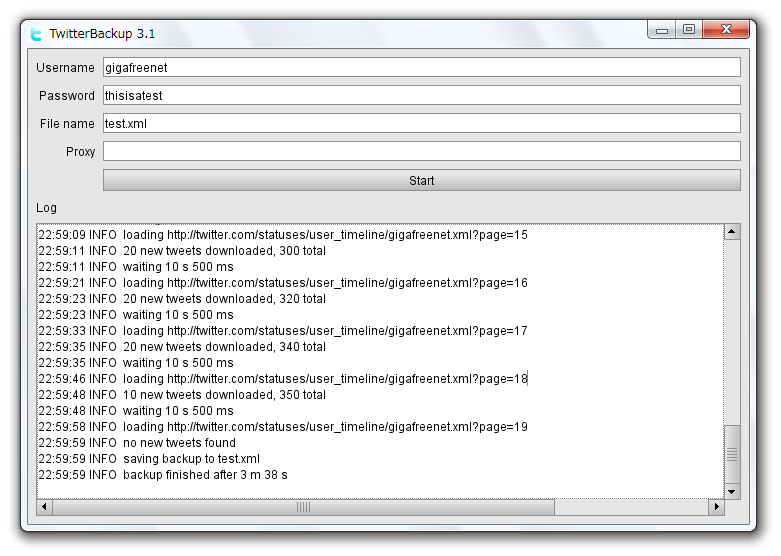
Task: Click the Password label
Action: [x=67, y=96]
